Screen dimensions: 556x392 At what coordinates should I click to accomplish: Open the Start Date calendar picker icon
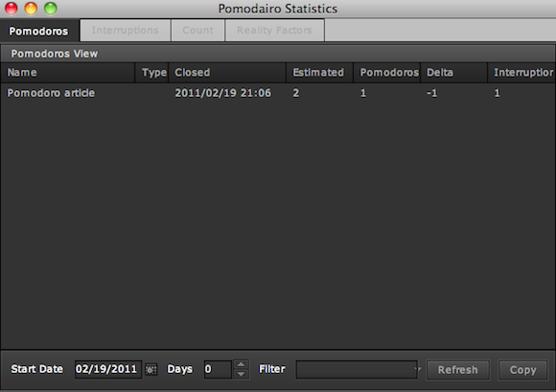(x=151, y=370)
